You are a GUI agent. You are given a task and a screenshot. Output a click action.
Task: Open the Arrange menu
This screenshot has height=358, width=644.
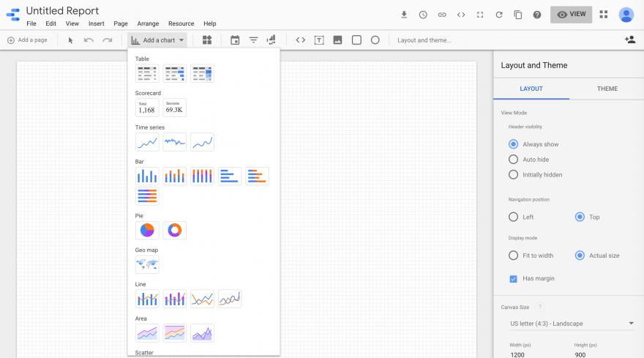click(x=148, y=23)
